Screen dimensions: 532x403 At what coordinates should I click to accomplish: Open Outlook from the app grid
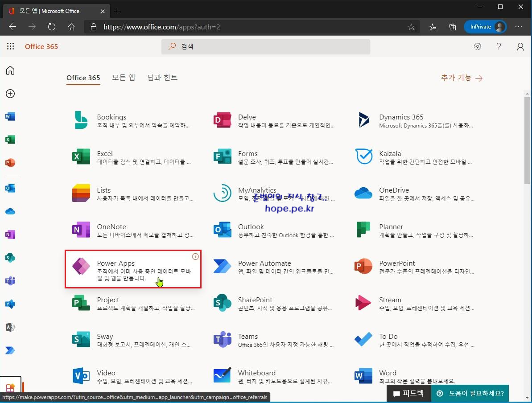(222, 229)
